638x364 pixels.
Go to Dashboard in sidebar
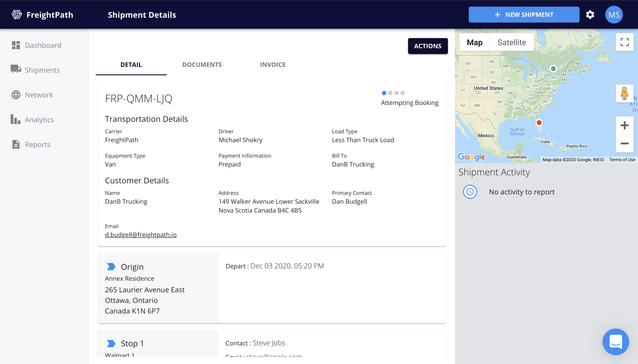click(x=43, y=45)
